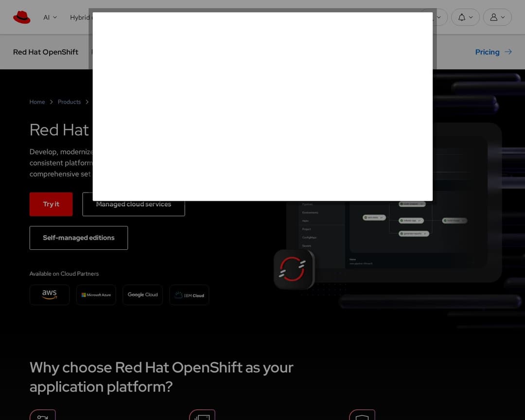The width and height of the screenshot is (525, 420).
Task: Expand the AI navigation dropdown
Action: (50, 17)
